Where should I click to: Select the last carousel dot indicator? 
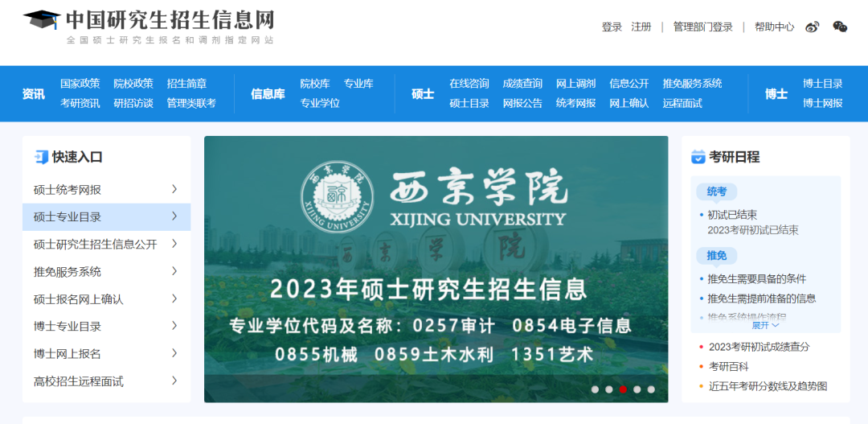651,389
